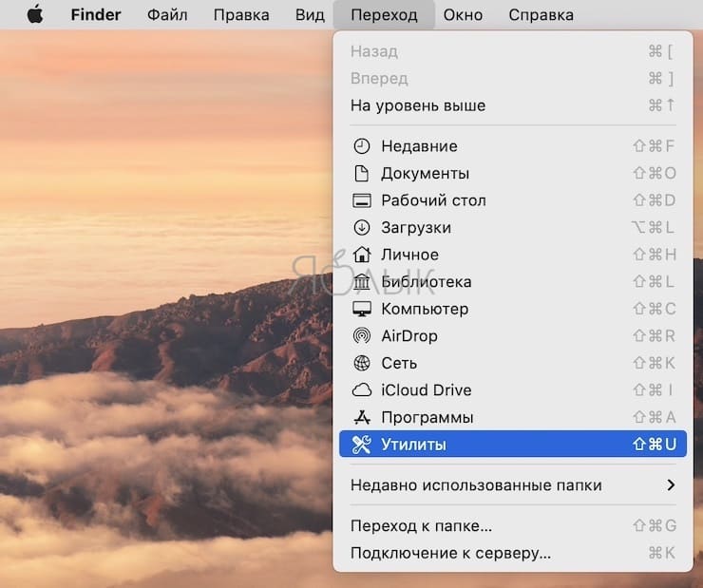Image resolution: width=703 pixels, height=588 pixels.
Task: Click the ⇧⌘U shortcut on Утилиты row
Action: pyautogui.click(x=655, y=445)
